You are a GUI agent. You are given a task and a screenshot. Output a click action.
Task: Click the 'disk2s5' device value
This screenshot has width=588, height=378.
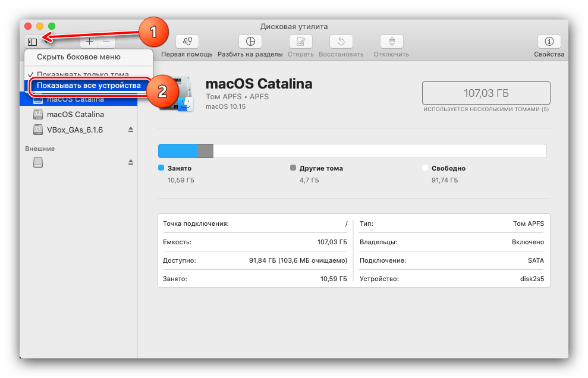point(532,279)
